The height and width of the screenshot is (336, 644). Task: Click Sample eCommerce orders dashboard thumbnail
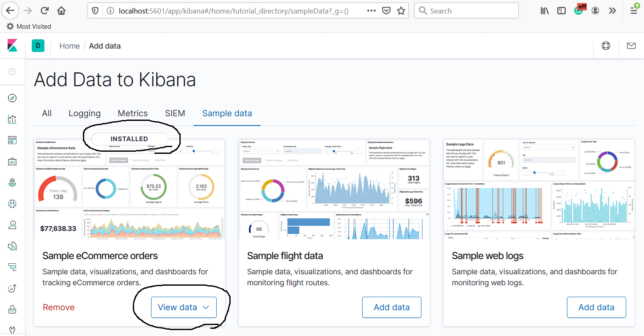pos(129,189)
